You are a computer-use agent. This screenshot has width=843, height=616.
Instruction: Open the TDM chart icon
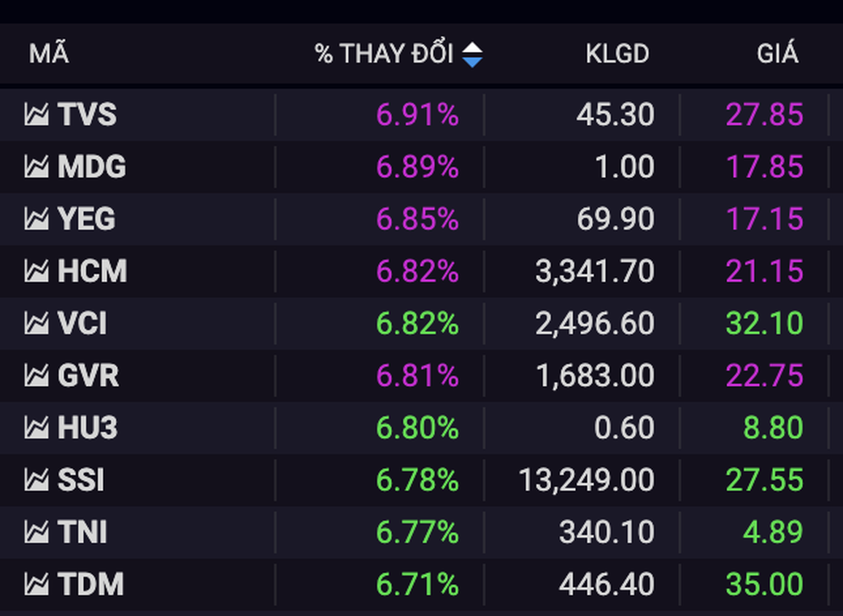click(x=36, y=585)
